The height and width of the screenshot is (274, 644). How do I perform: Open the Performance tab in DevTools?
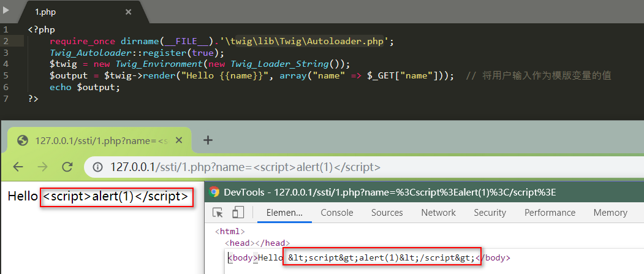coord(550,213)
